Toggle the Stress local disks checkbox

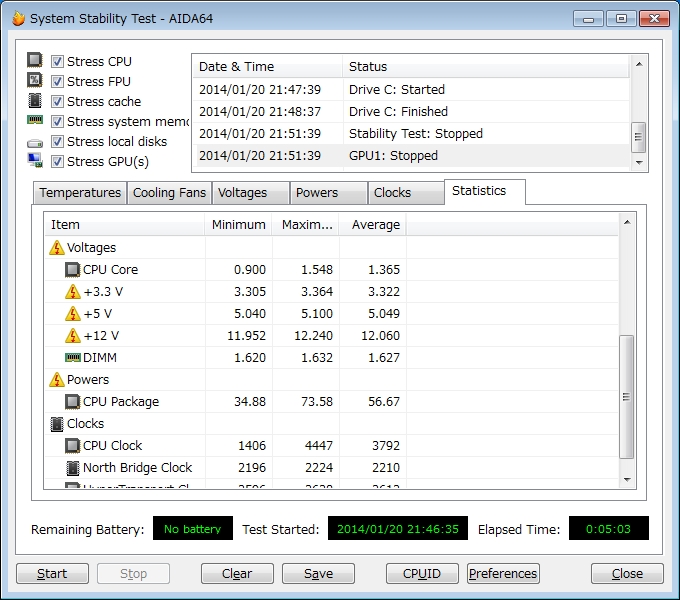click(58, 141)
